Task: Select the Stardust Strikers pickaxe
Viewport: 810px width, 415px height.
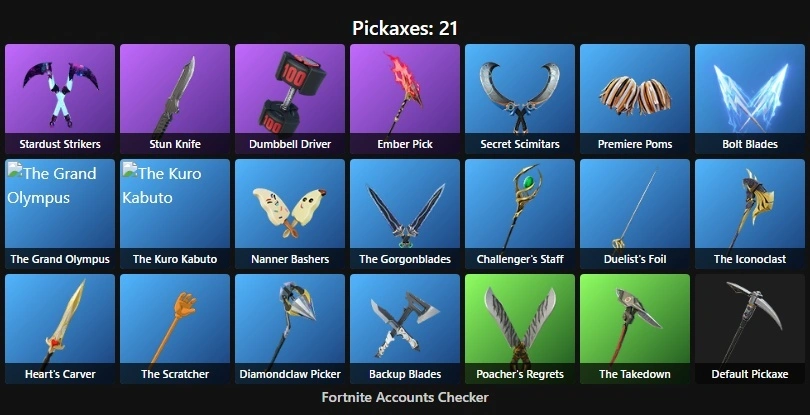Action: pyautogui.click(x=60, y=99)
